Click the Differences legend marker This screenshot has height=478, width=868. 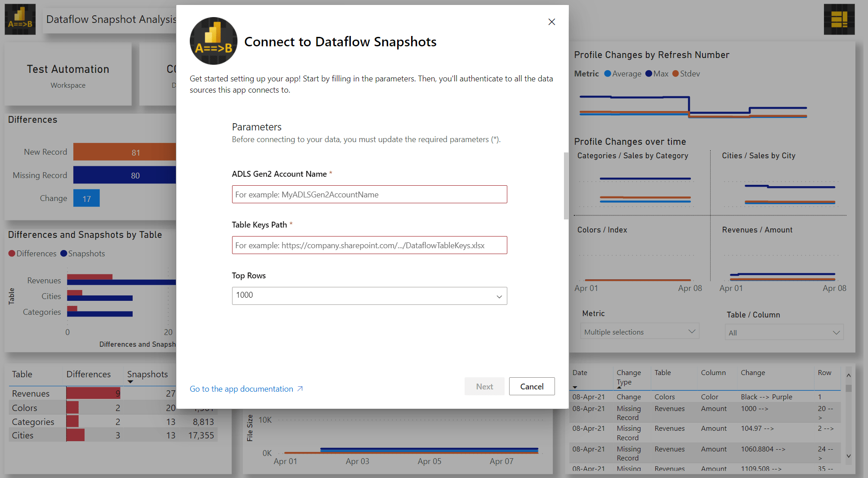[x=12, y=253]
